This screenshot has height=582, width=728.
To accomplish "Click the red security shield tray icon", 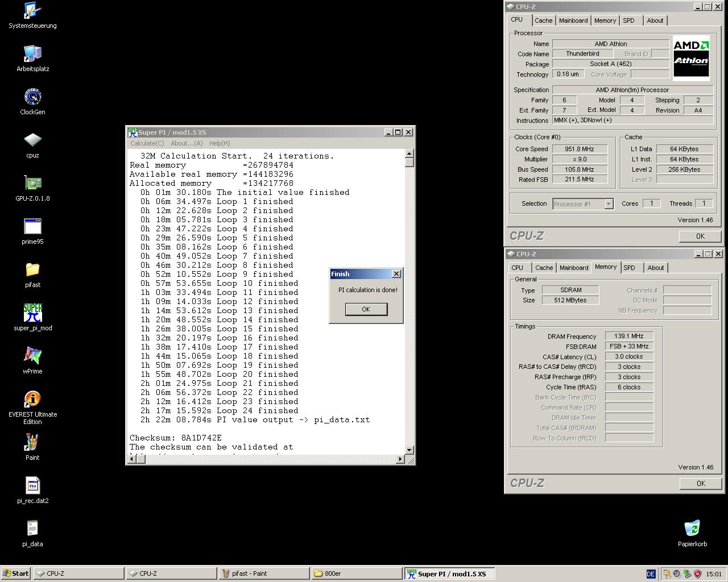I will click(698, 574).
